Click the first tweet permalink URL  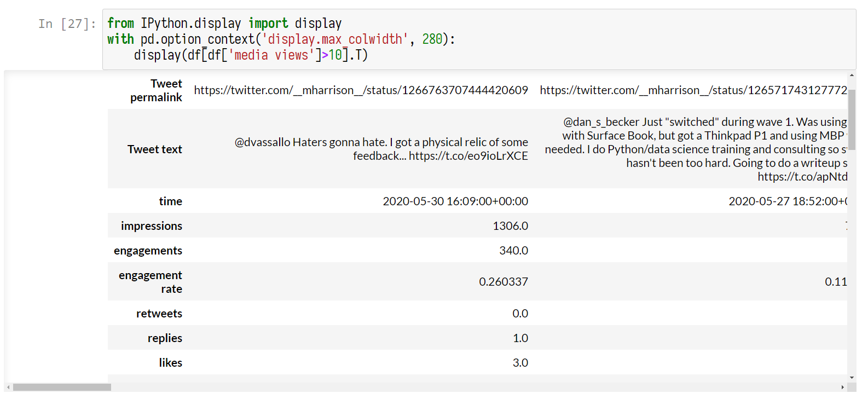coord(361,90)
